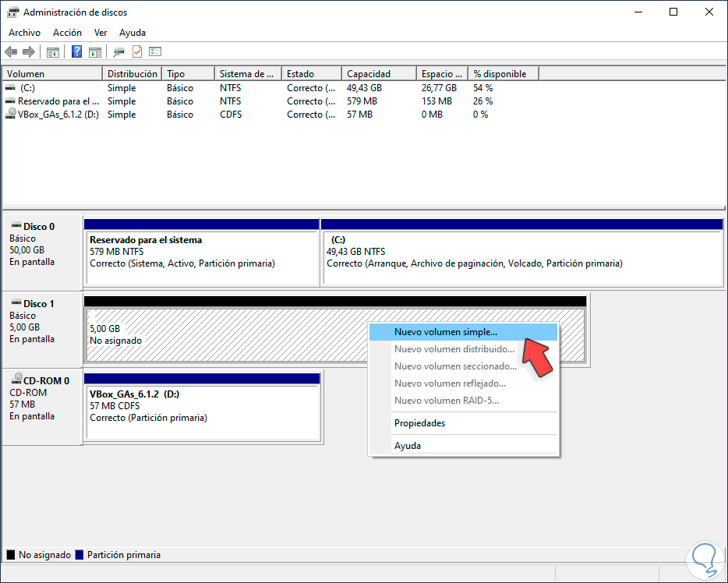Screen dimensions: 728x583
Task: Click the greyed Nuevo volumen RAID-5... entry
Action: coord(463,401)
